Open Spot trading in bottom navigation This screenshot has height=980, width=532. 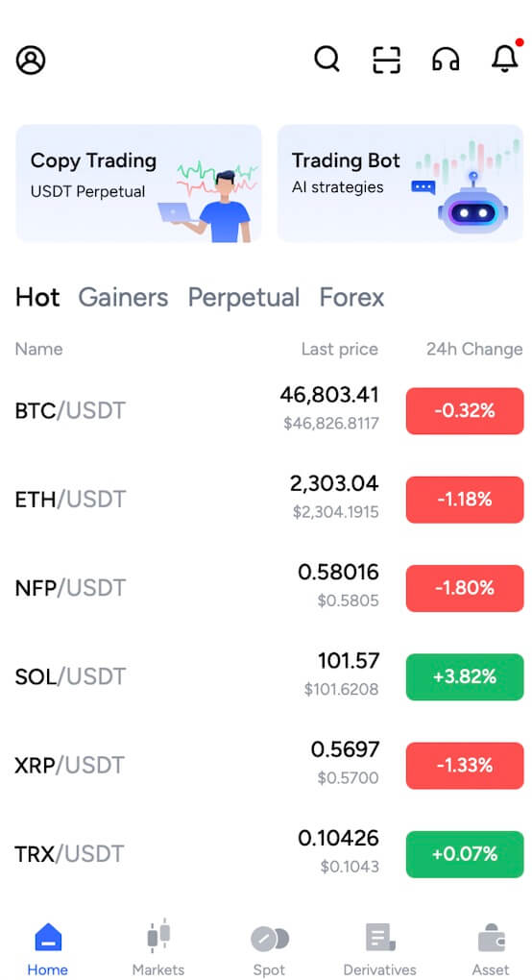point(269,948)
